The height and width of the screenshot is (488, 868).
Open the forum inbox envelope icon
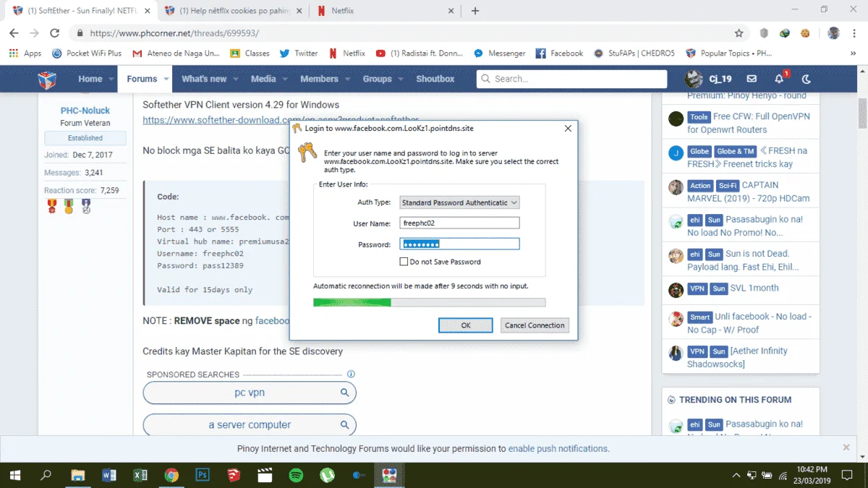752,79
